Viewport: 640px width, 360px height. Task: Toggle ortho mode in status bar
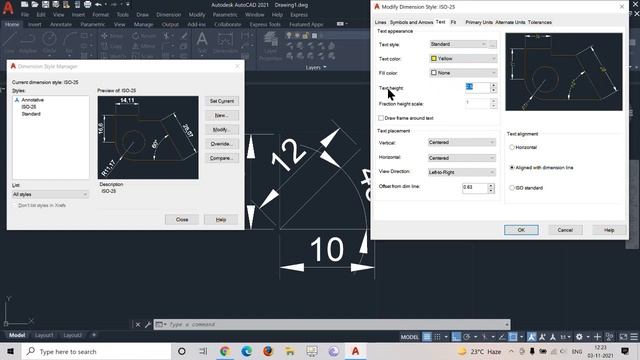[x=456, y=336]
